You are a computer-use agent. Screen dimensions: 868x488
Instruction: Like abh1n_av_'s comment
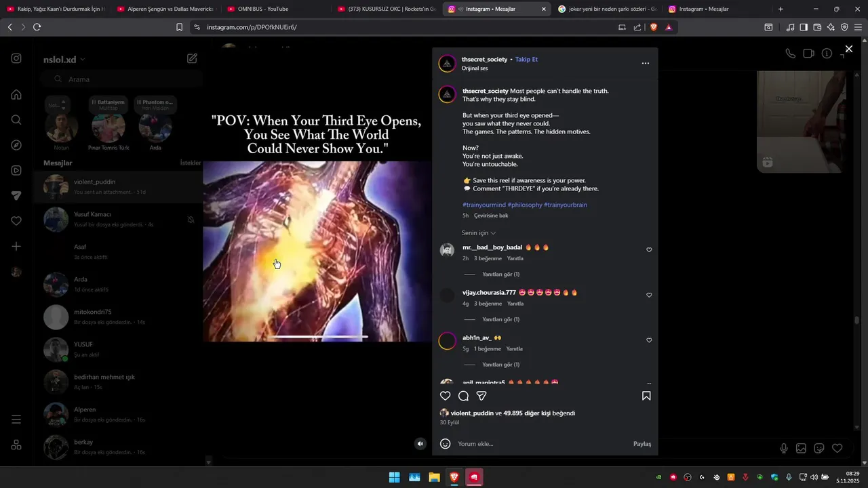[x=649, y=340]
